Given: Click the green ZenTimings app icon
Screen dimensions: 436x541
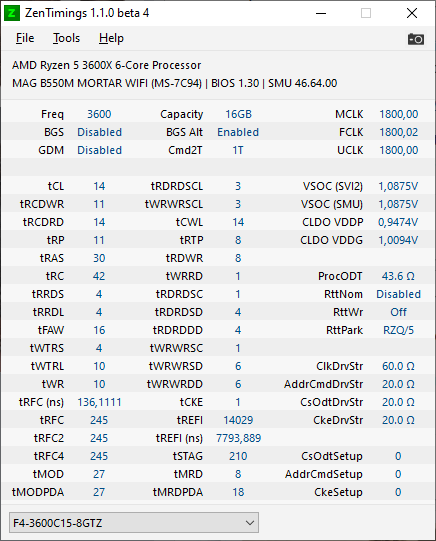Looking at the screenshot, I should (12, 13).
